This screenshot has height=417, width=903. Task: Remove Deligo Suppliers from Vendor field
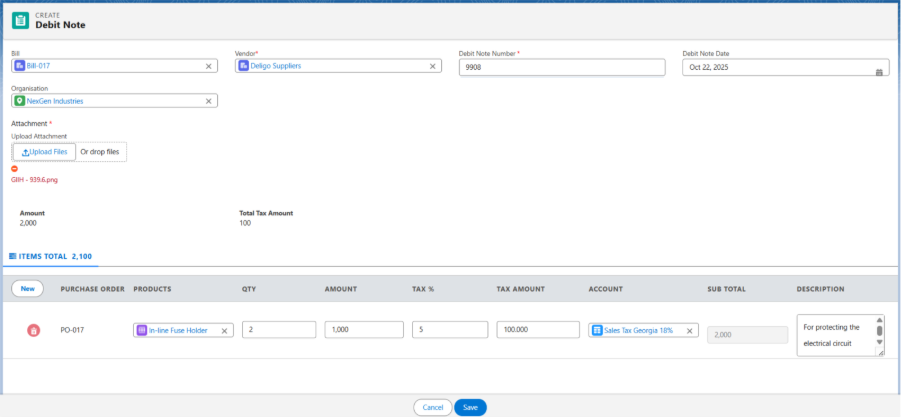point(433,66)
